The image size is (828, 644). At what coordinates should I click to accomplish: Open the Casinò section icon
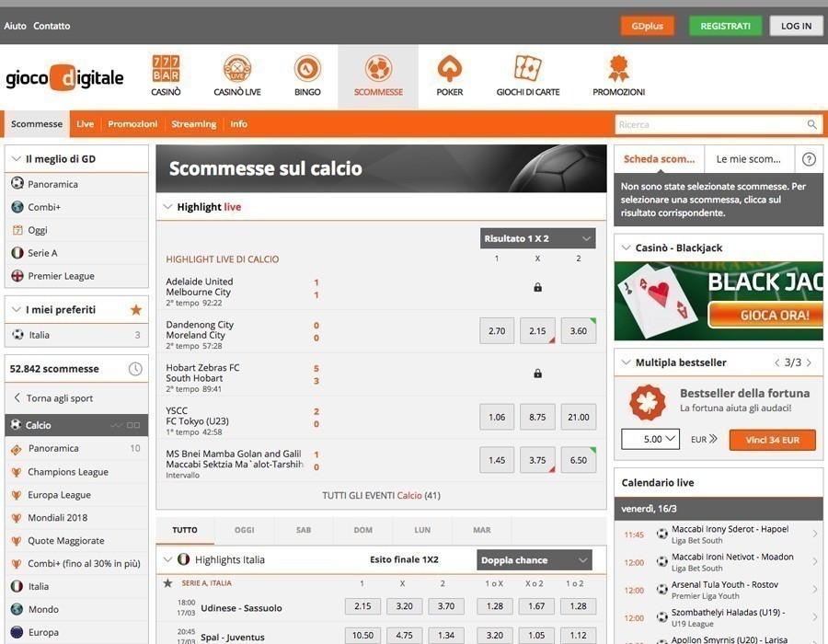[x=166, y=69]
